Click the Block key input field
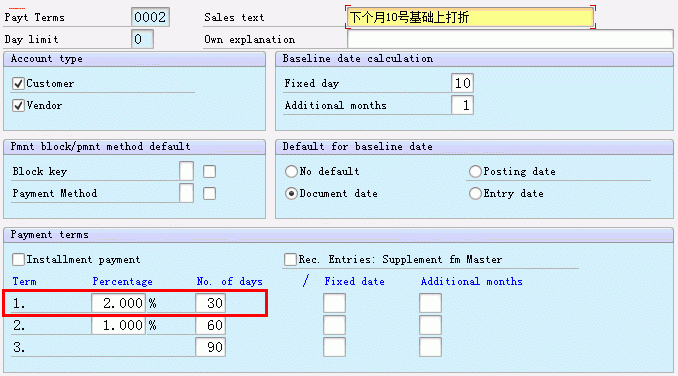 (186, 171)
